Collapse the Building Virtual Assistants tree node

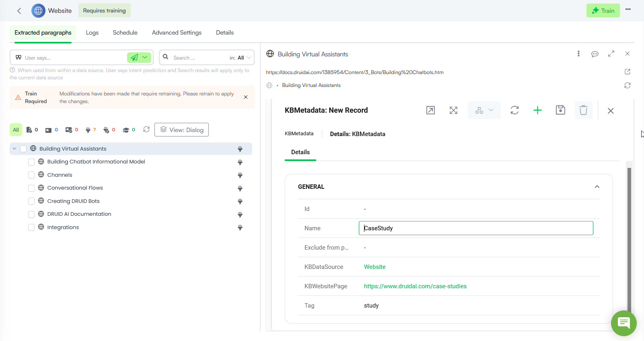click(14, 149)
